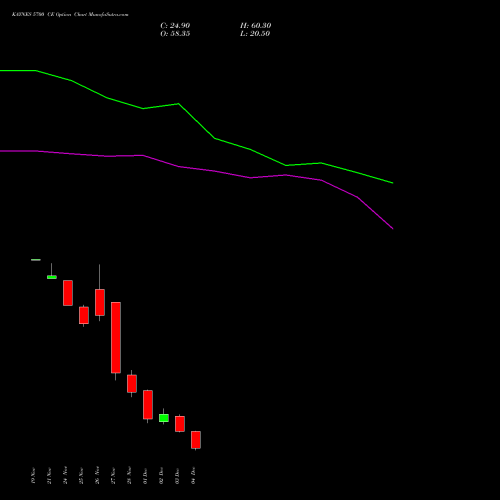
Task: Click the red 24 Nov candle
Action: pyautogui.click(x=68, y=293)
